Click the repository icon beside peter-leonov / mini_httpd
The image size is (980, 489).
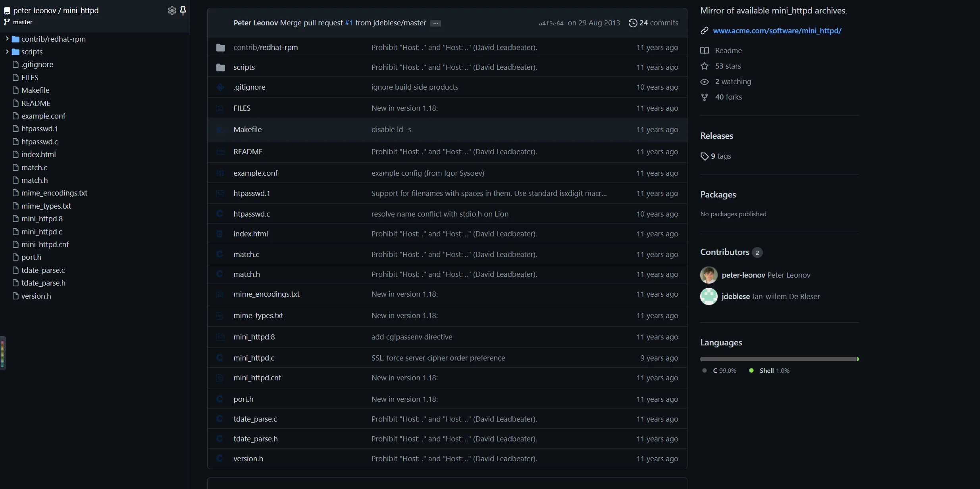pyautogui.click(x=7, y=11)
